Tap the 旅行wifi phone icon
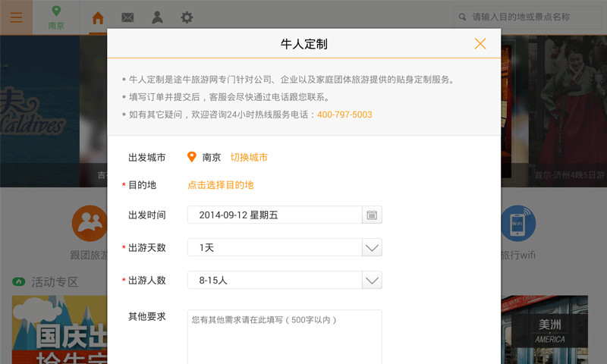The height and width of the screenshot is (364, 607). point(518,223)
